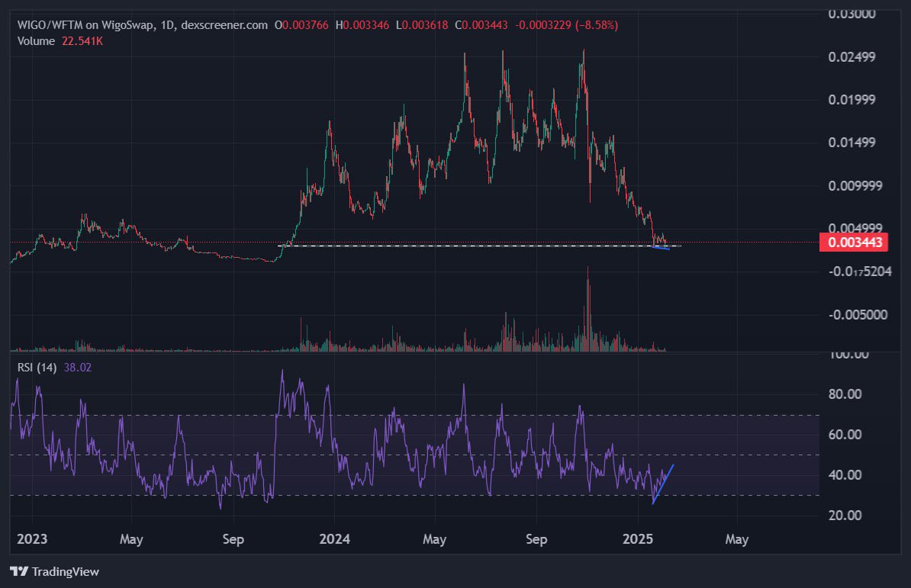Click the 0.009999 price axis label
The image size is (911, 588).
(x=855, y=186)
